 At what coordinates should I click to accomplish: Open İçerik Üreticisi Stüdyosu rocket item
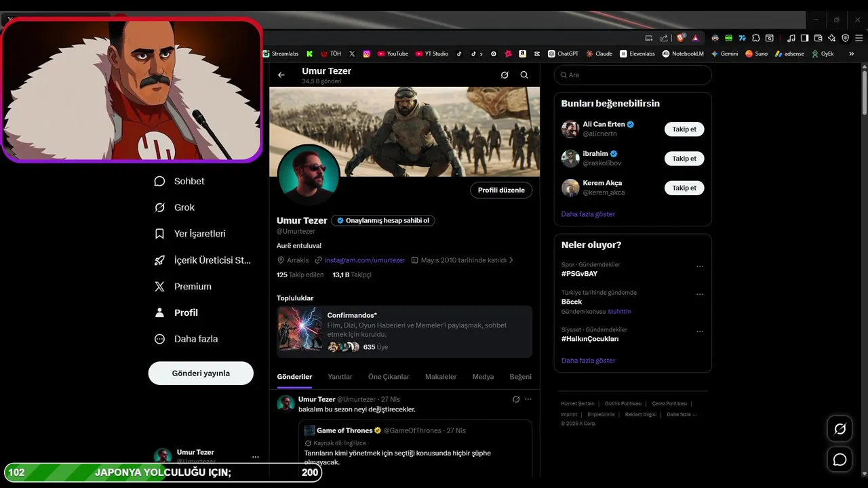click(x=203, y=260)
